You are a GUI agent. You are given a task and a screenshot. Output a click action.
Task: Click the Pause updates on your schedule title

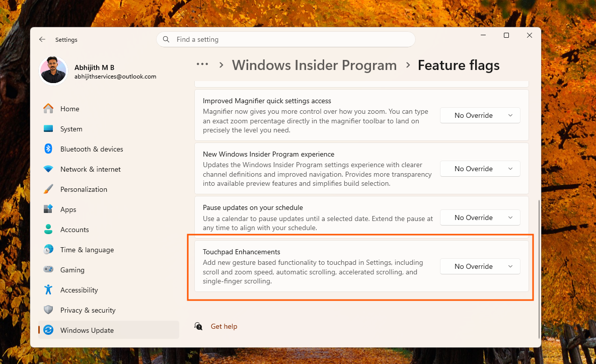[253, 207]
